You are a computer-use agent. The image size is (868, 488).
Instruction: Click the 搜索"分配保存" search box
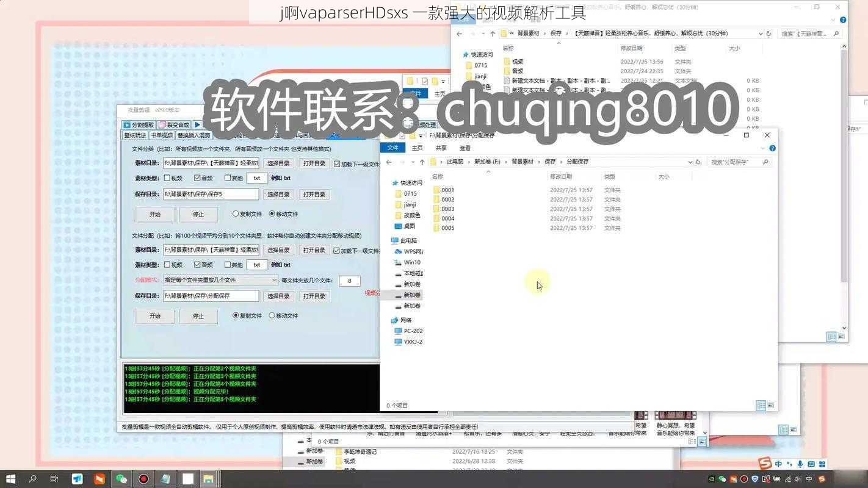tap(739, 162)
